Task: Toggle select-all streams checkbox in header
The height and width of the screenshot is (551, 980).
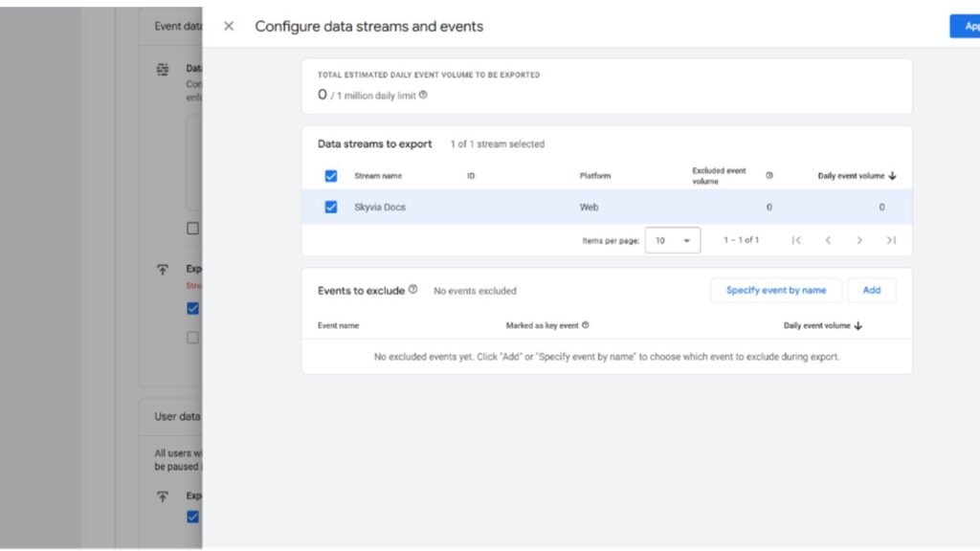Action: [330, 176]
